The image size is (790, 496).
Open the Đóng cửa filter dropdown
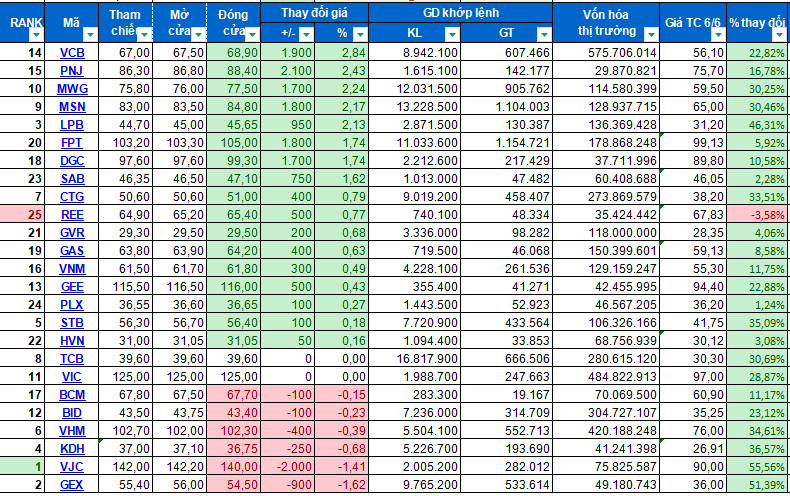[x=252, y=34]
